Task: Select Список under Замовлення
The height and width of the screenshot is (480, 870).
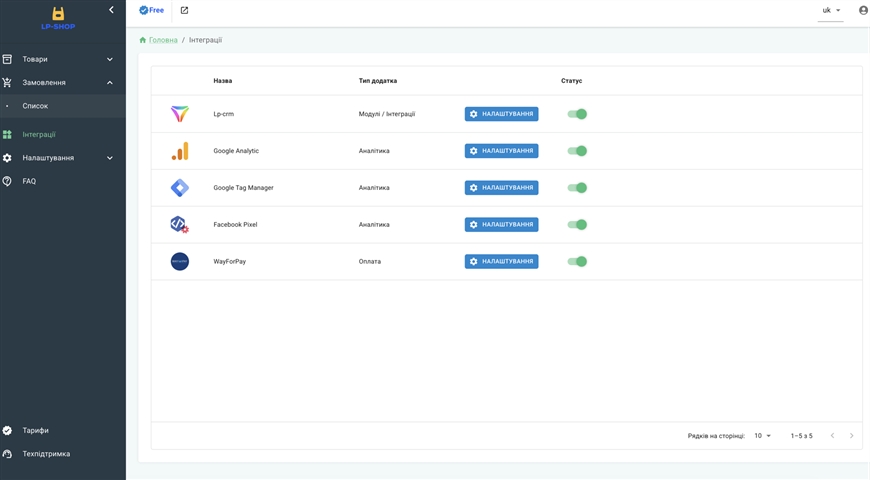Action: pos(35,106)
